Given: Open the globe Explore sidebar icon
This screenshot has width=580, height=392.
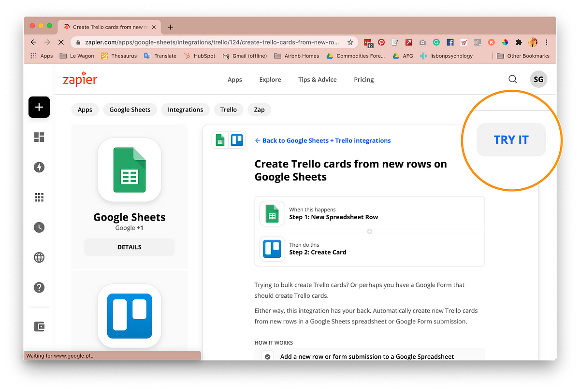Looking at the screenshot, I should point(39,257).
